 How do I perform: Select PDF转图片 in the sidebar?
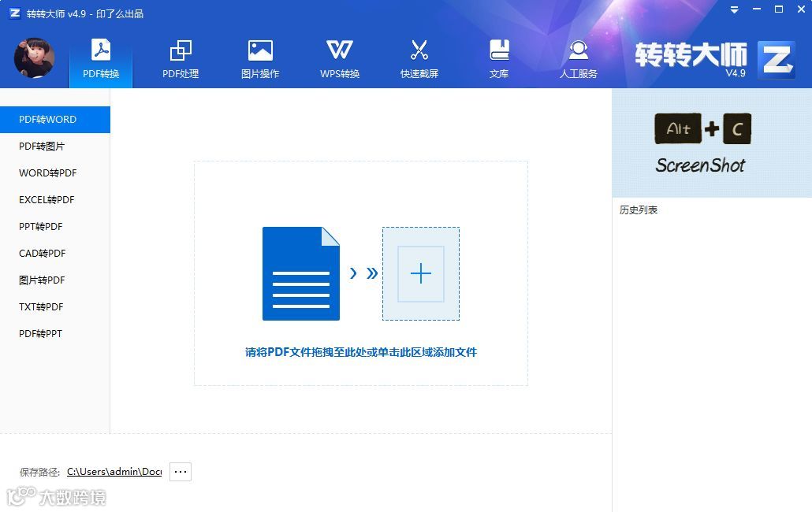(x=55, y=147)
